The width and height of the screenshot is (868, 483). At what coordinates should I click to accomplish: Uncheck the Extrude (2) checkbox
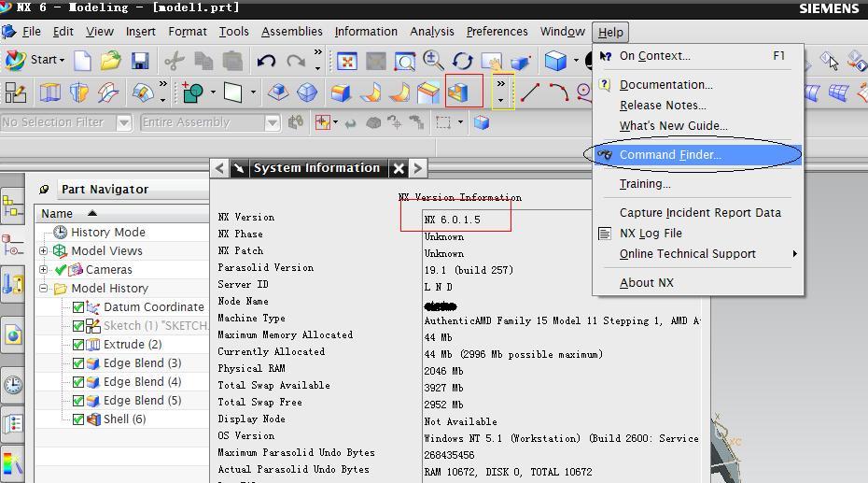click(78, 345)
